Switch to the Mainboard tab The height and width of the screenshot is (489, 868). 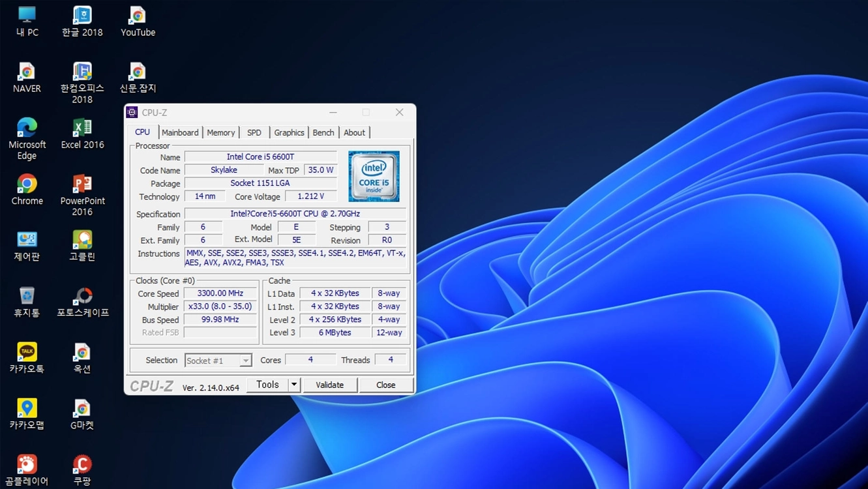(180, 132)
